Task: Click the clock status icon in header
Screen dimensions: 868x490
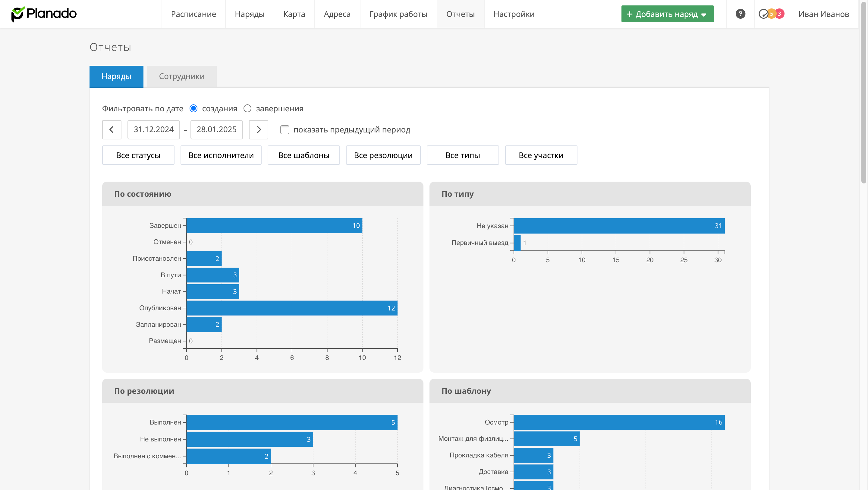Action: [763, 14]
